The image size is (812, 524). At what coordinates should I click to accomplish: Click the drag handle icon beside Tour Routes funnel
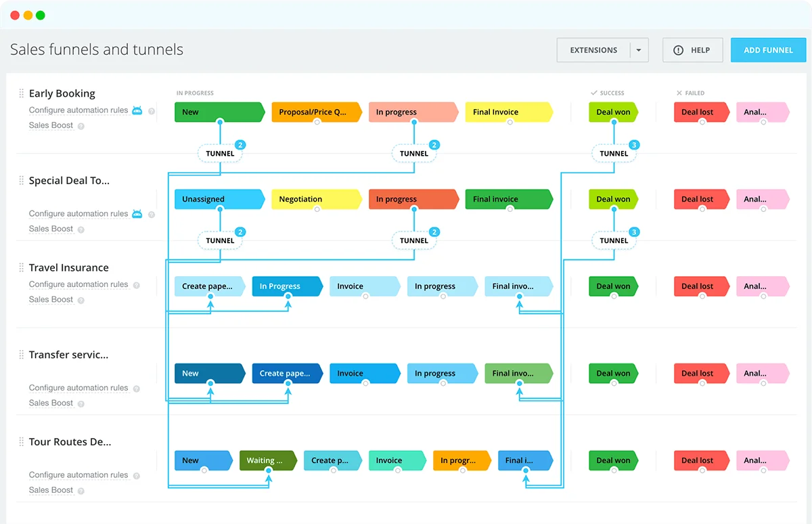(20, 441)
